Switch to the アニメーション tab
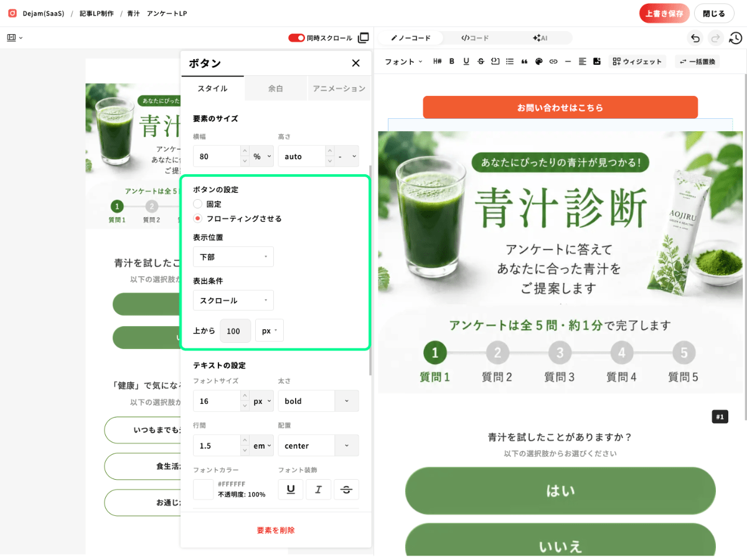Image resolution: width=747 pixels, height=560 pixels. pyautogui.click(x=339, y=88)
